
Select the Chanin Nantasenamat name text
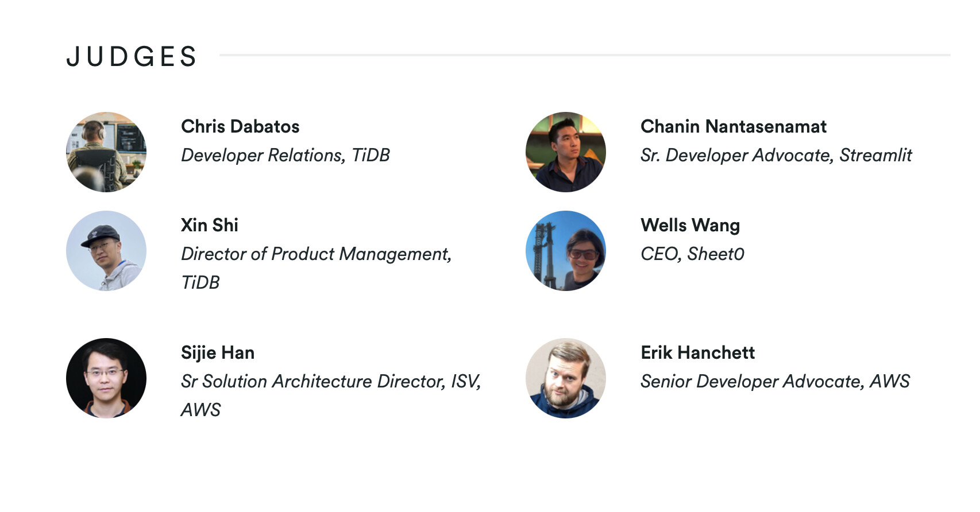733,126
